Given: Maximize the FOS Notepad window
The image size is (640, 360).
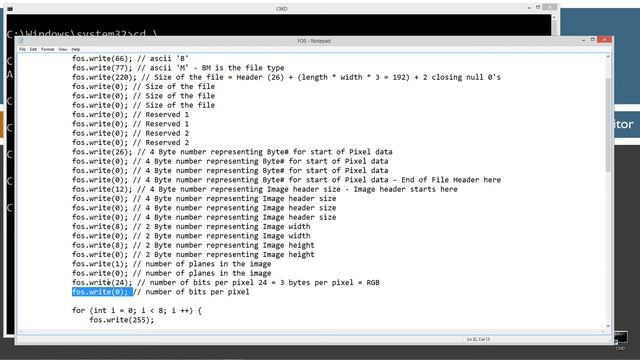Looking at the screenshot, I should pyautogui.click(x=593, y=40).
